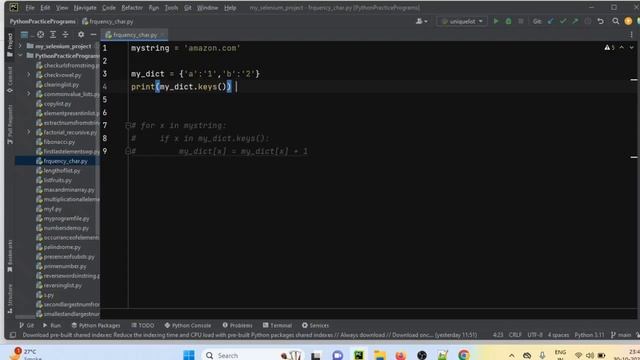Push commits using the green arrow icon
Screen dimensions: 640x360
coord(575,21)
